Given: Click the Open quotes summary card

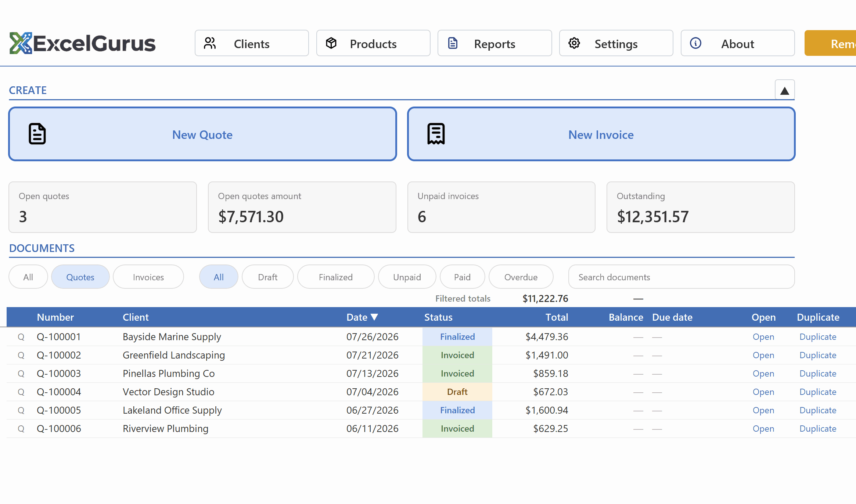Looking at the screenshot, I should (x=102, y=207).
